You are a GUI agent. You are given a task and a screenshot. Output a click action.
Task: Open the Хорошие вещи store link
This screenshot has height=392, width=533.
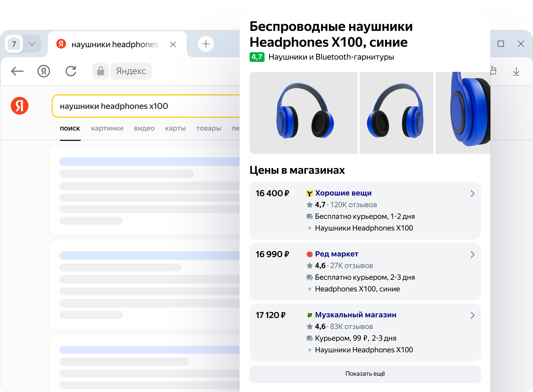[343, 193]
